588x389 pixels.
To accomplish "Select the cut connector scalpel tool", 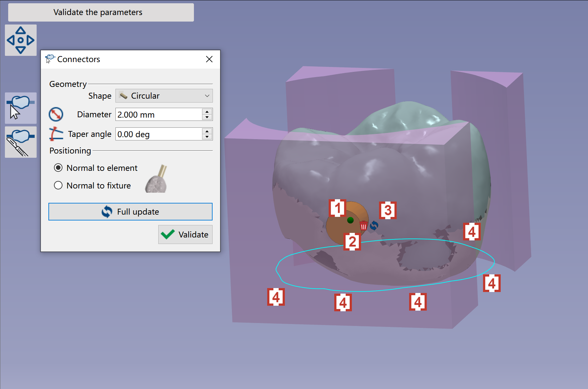I will tap(21, 142).
